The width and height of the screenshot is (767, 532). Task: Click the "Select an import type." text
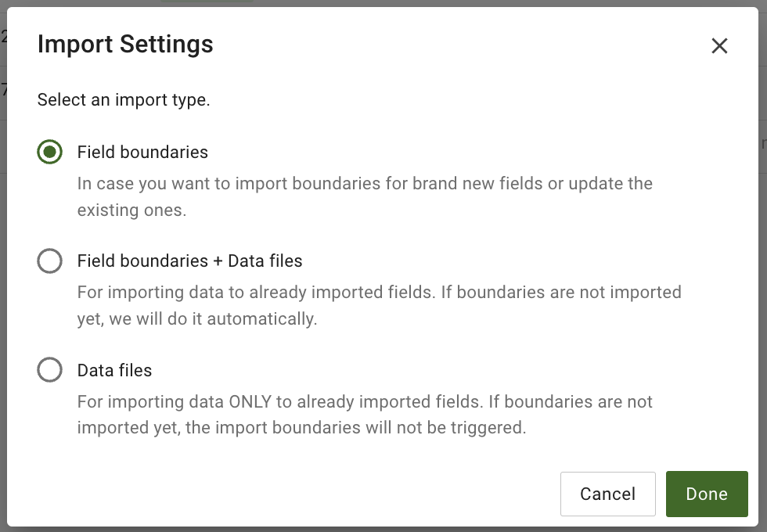tap(124, 100)
